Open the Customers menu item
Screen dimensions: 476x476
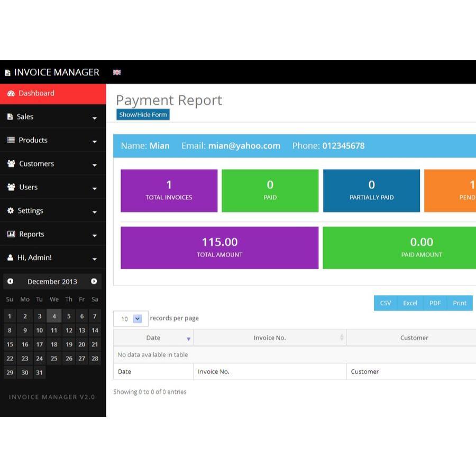pyautogui.click(x=53, y=163)
